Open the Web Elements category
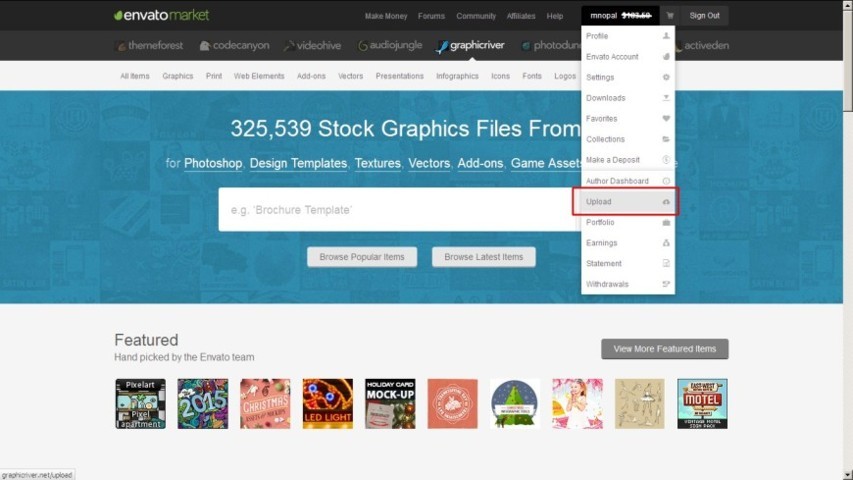Viewport: 853px width, 480px height. (259, 76)
